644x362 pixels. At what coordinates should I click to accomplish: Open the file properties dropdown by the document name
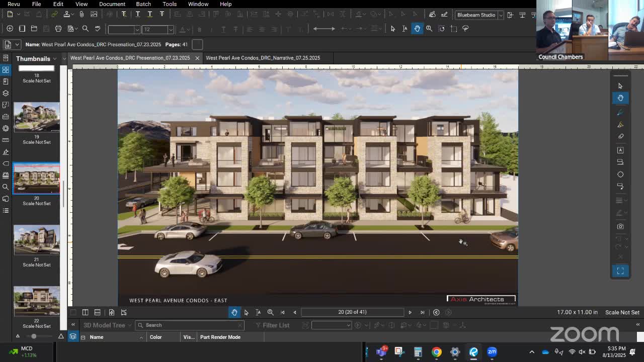[x=17, y=45]
